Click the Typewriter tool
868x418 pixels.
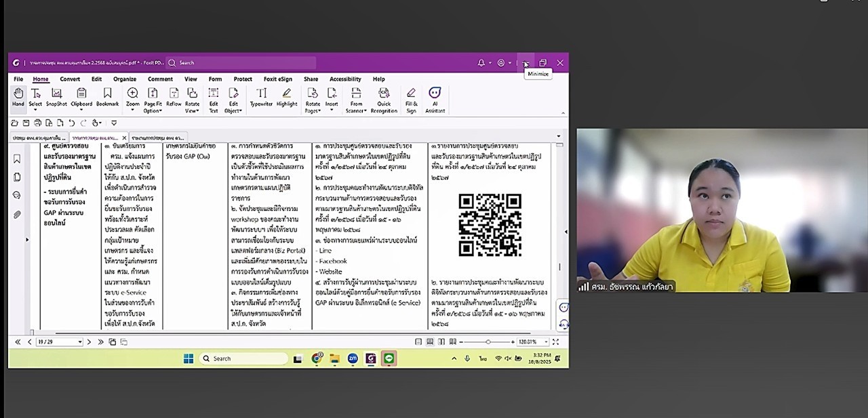(x=261, y=97)
